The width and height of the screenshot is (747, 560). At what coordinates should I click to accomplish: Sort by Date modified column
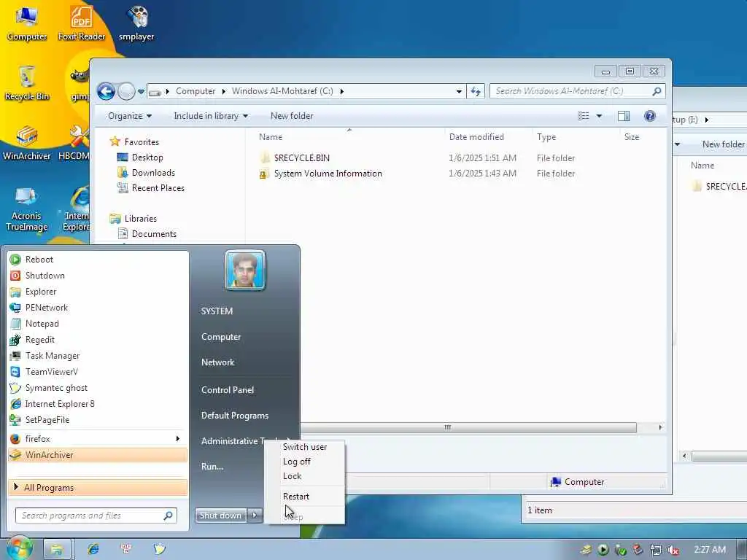pyautogui.click(x=476, y=137)
